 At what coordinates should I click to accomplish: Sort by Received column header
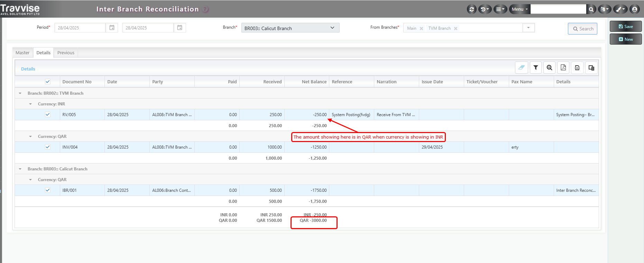click(x=262, y=82)
